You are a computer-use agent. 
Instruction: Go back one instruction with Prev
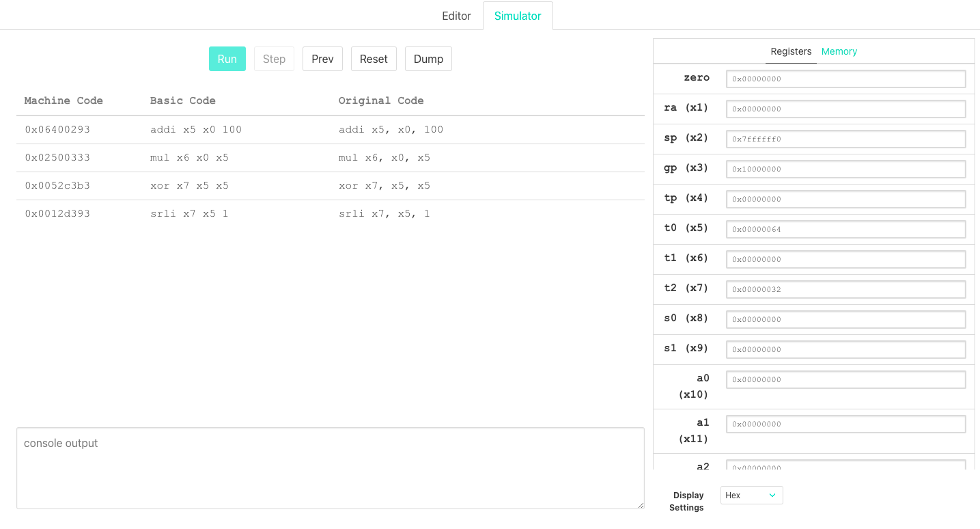click(322, 59)
